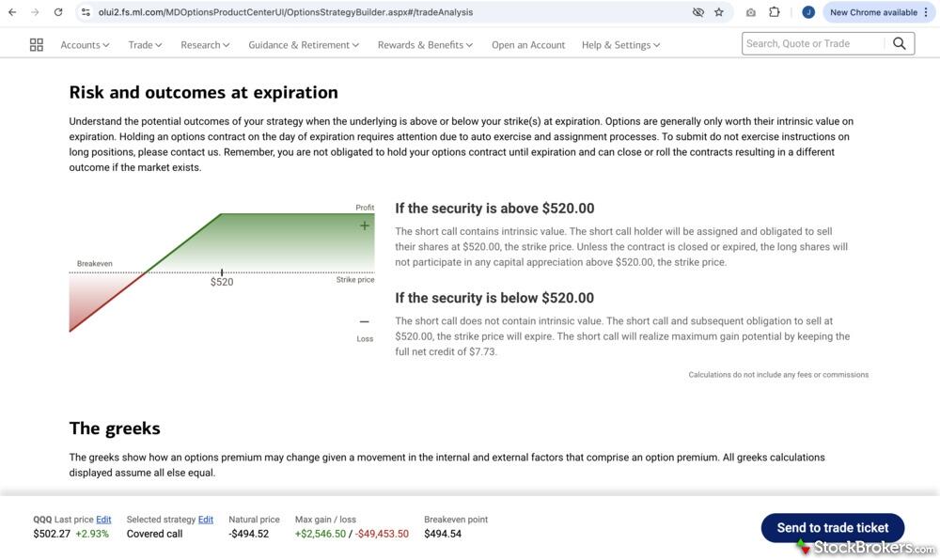940x560 pixels.
Task: Open the apps grid menu icon
Action: click(37, 44)
